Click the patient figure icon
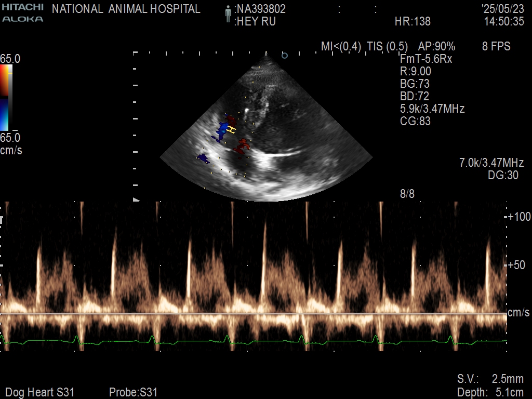This screenshot has height=399, width=532. pos(228,15)
